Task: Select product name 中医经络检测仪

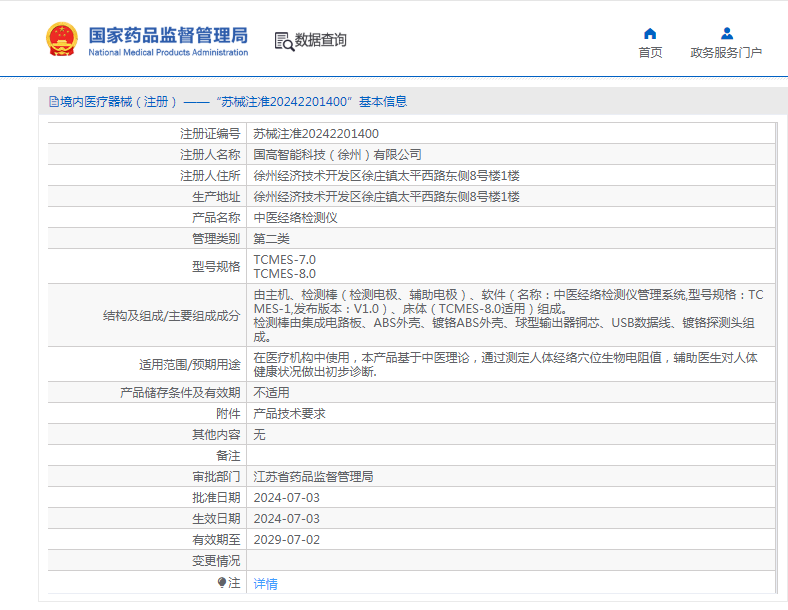Action: click(x=296, y=218)
